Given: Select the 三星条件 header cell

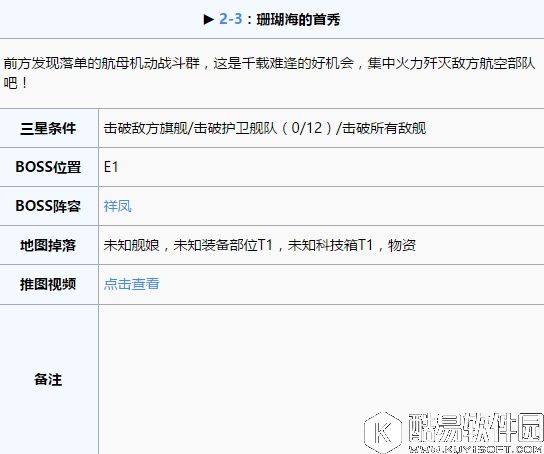Looking at the screenshot, I should tap(49, 128).
